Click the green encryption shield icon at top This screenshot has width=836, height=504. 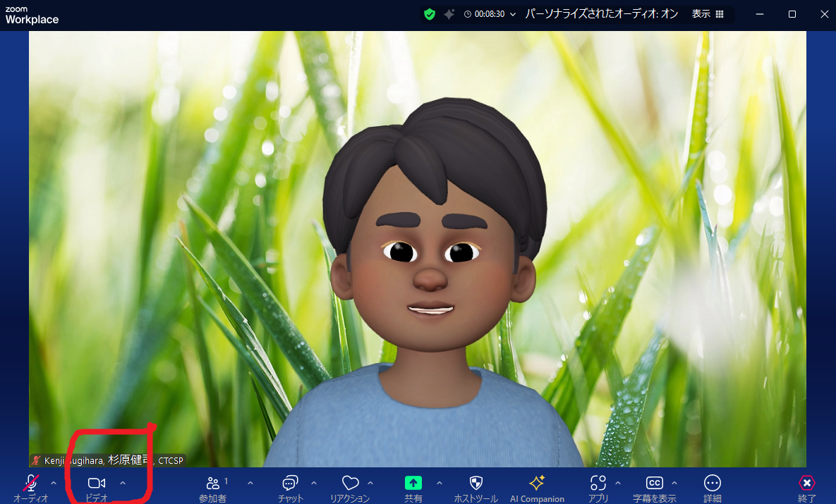tap(429, 14)
